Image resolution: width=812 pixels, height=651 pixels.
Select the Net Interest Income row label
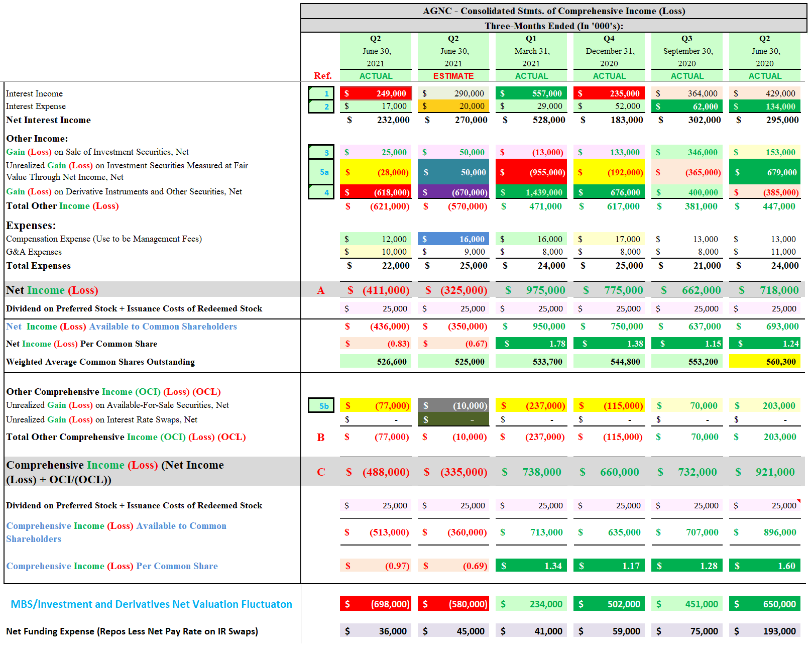(x=49, y=120)
